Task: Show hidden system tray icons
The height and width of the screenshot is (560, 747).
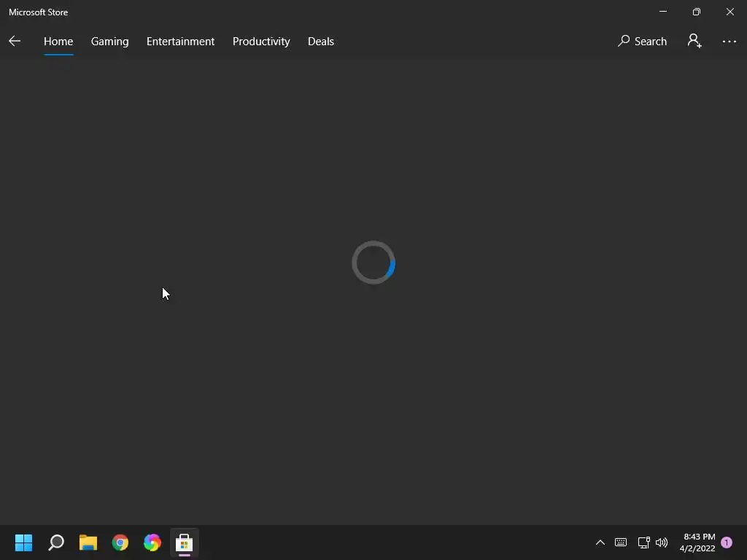Action: pyautogui.click(x=600, y=542)
